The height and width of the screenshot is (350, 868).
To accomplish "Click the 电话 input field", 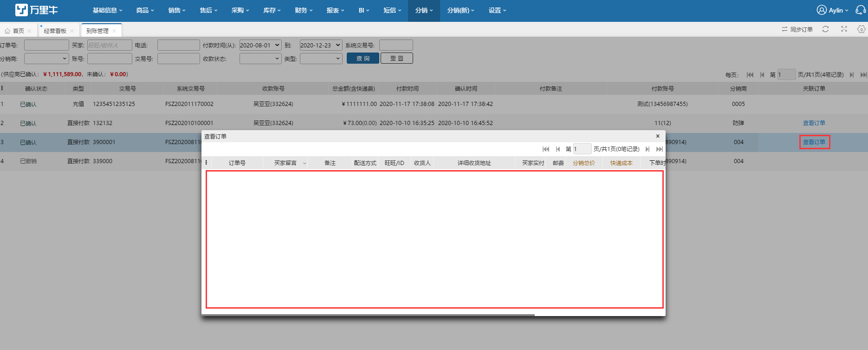I will click(179, 45).
